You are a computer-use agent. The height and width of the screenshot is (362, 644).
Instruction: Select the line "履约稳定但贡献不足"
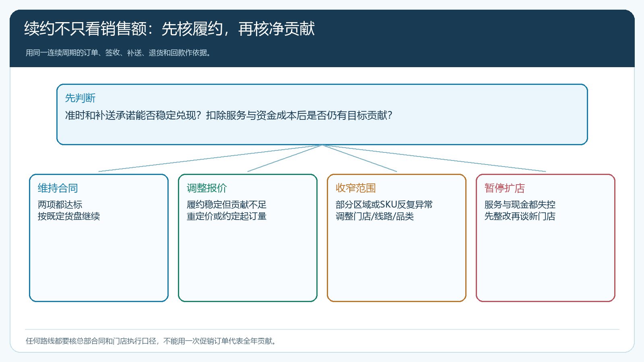227,205
